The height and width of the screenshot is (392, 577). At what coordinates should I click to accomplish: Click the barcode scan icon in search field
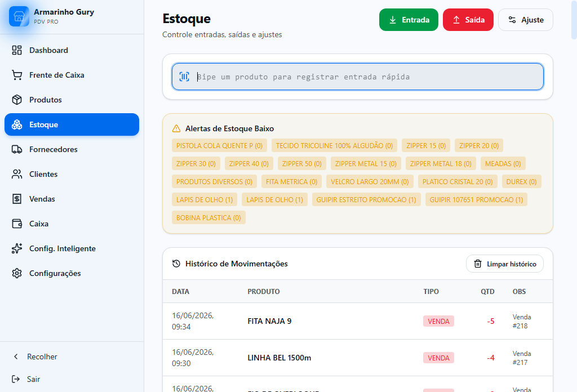tap(184, 77)
